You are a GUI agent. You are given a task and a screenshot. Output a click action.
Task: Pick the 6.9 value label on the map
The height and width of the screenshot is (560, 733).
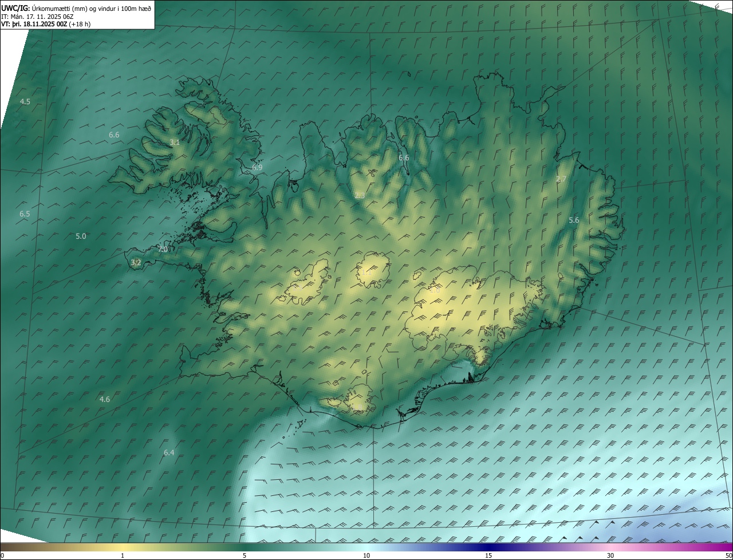tap(257, 168)
